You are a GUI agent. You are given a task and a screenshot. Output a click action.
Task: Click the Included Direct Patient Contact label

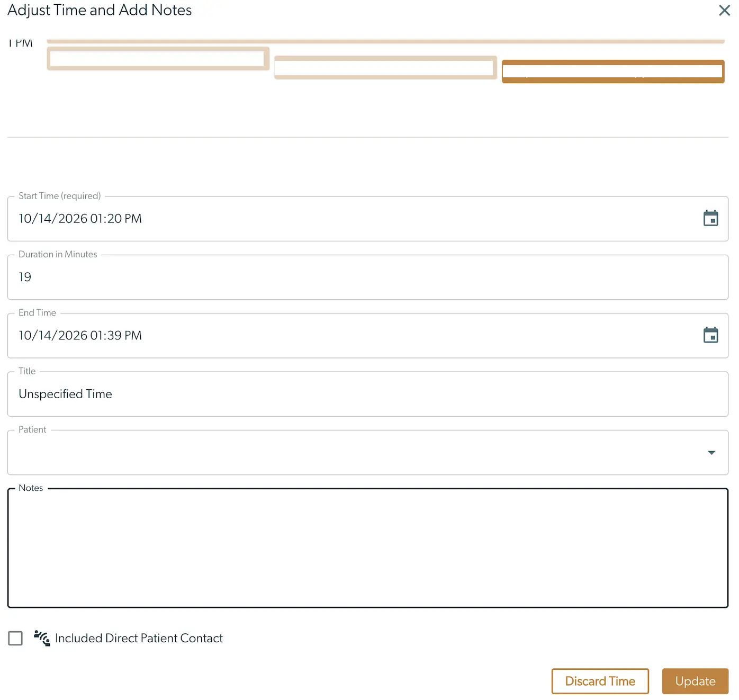(139, 638)
